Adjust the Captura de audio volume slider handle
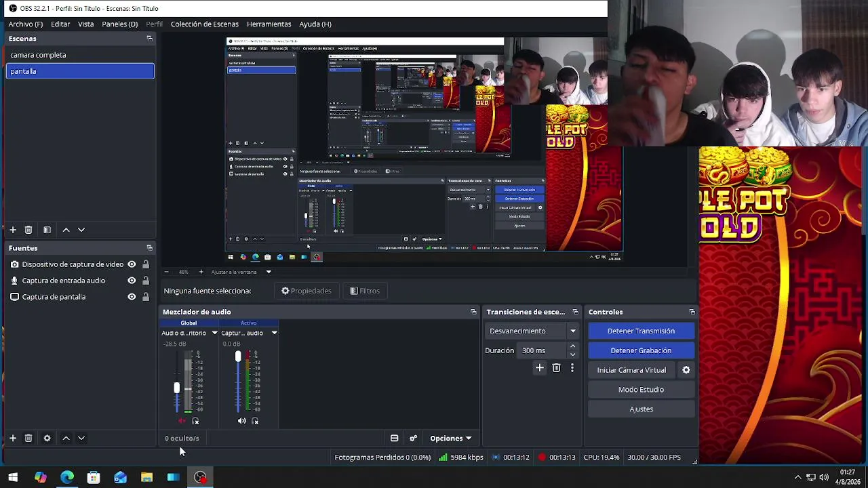This screenshot has width=868, height=488. tap(237, 357)
